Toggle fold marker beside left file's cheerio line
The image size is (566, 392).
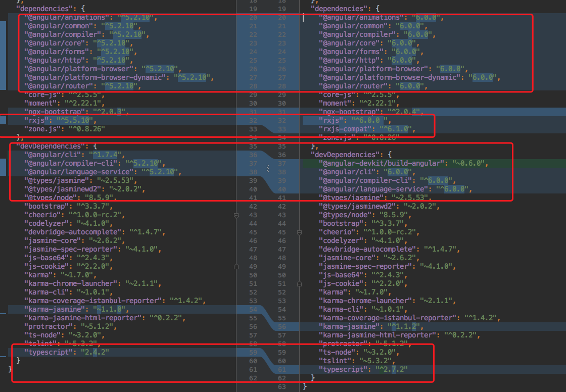pos(236,215)
